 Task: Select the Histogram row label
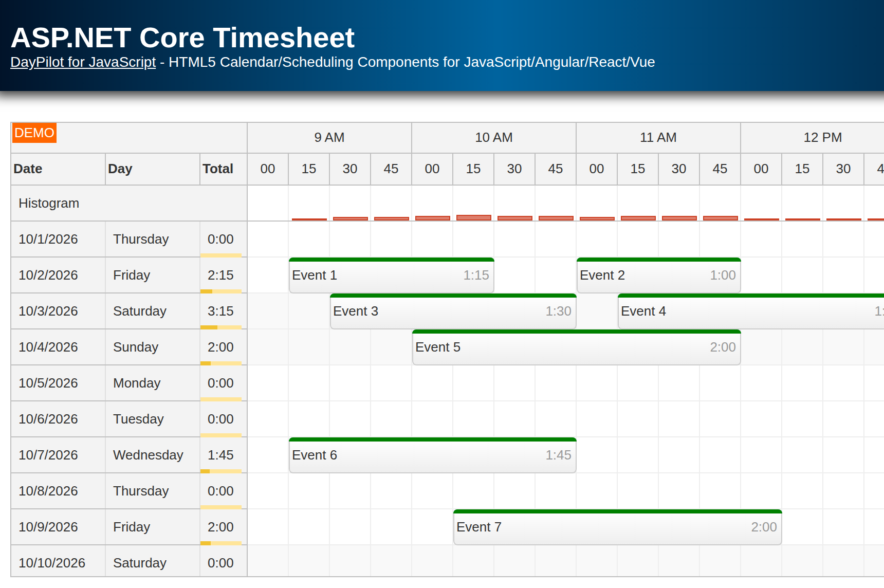(x=129, y=203)
